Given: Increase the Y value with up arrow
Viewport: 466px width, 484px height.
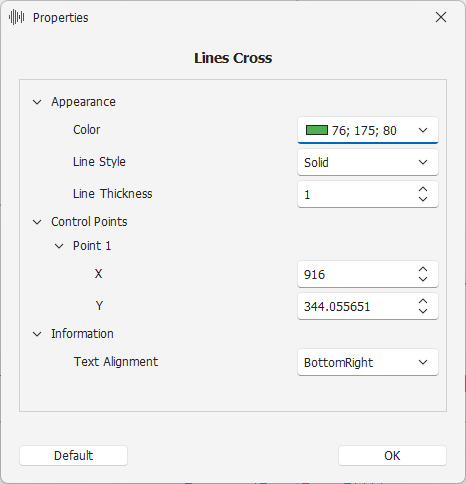Looking at the screenshot, I should click(x=423, y=301).
